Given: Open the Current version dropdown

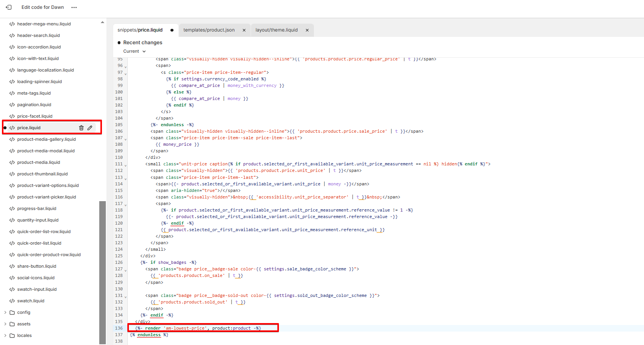Looking at the screenshot, I should 134,51.
